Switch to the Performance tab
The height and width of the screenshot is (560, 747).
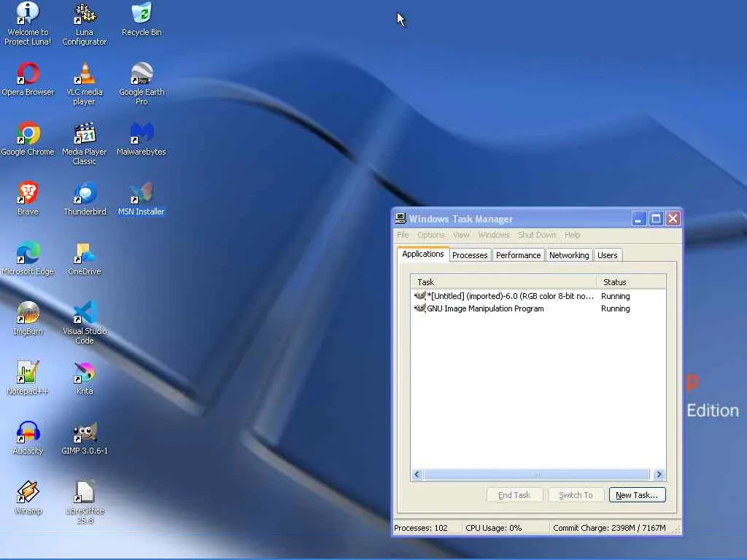pos(519,255)
